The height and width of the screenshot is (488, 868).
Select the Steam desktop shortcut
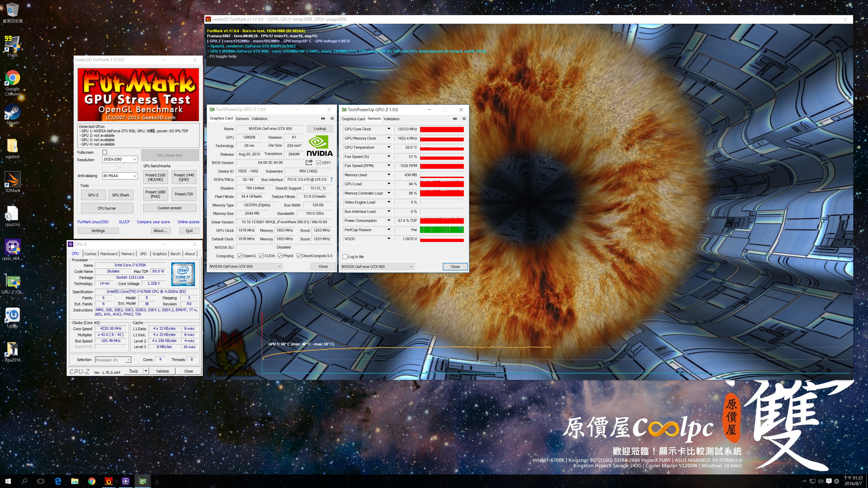tap(12, 115)
